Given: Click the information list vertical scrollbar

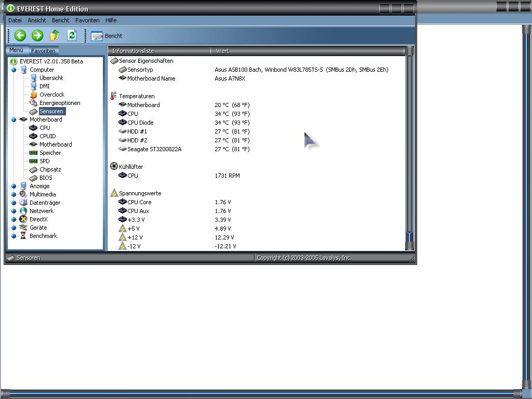Looking at the screenshot, I should [409, 149].
